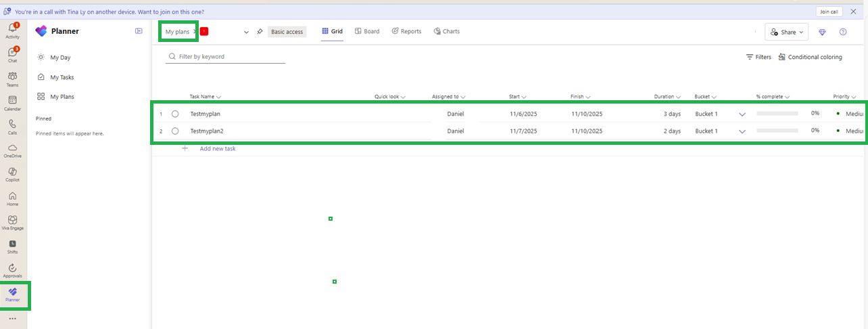The height and width of the screenshot is (329, 868).
Task: Switch to the Reports tab
Action: (x=406, y=31)
